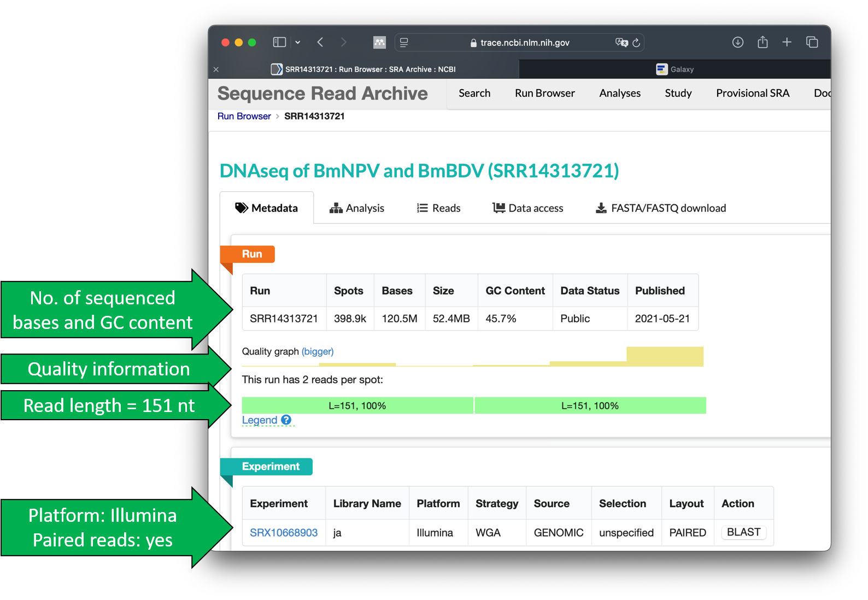Screen dimensions: 868x600
Task: Open the Analysis tab
Action: coord(357,208)
